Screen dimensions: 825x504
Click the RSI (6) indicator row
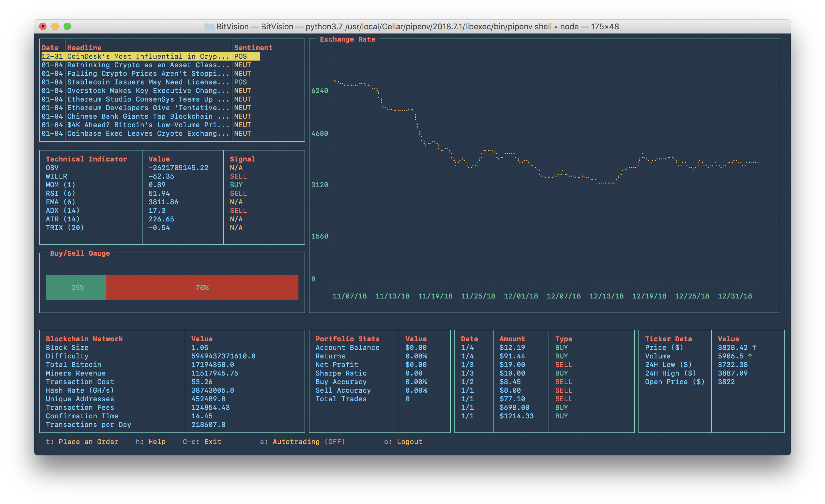(61, 193)
